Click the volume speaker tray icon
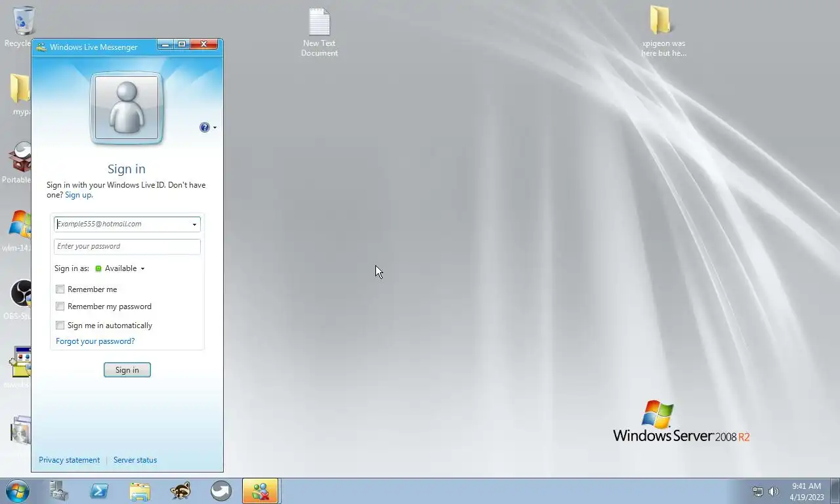Image resolution: width=840 pixels, height=504 pixels. tap(774, 492)
